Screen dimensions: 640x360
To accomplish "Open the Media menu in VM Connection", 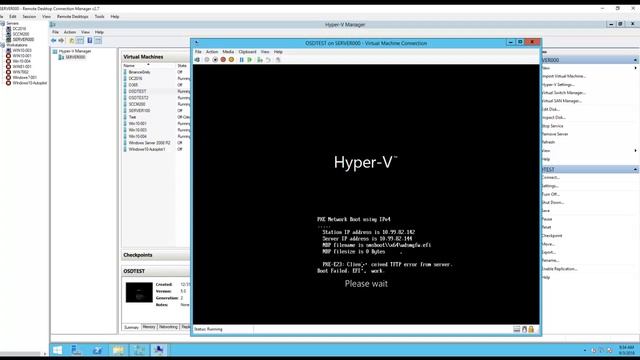I will pyautogui.click(x=228, y=52).
